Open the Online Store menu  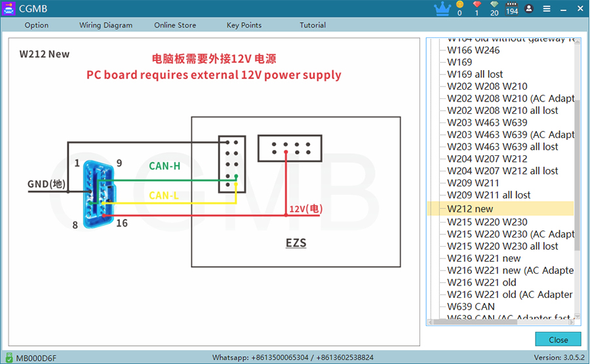coord(175,25)
